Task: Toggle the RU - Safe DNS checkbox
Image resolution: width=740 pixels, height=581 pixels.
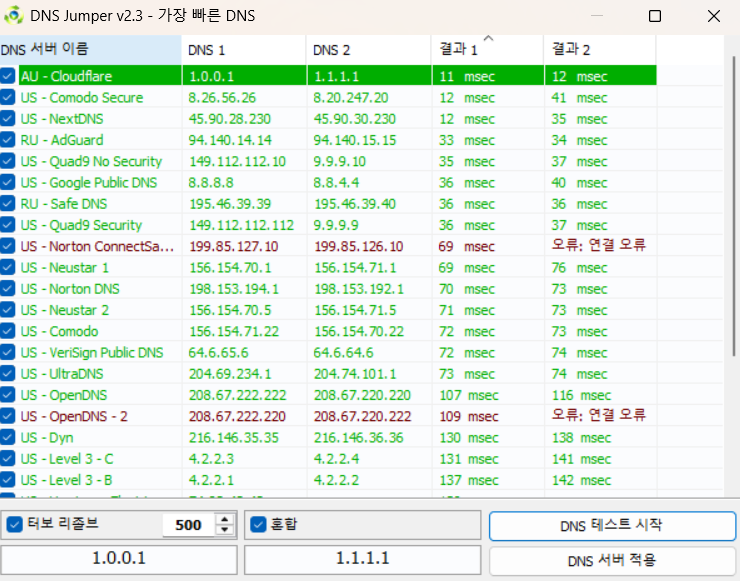Action: tap(8, 203)
